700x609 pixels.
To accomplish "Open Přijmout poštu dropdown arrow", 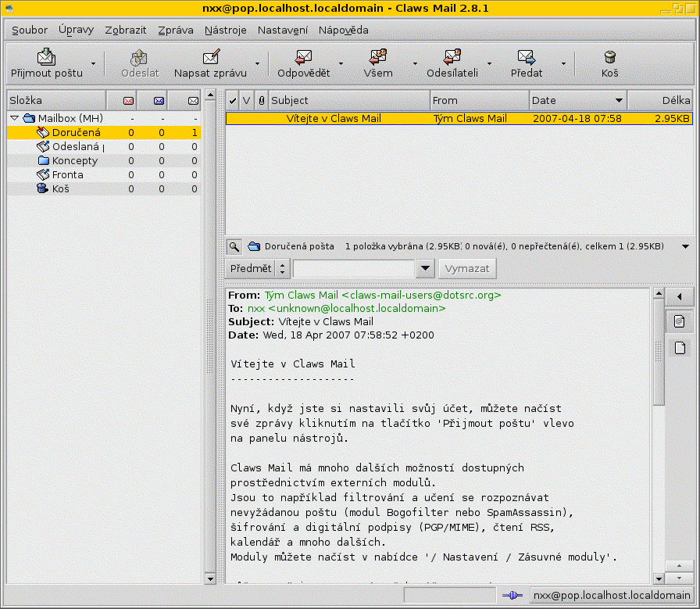I will point(93,64).
